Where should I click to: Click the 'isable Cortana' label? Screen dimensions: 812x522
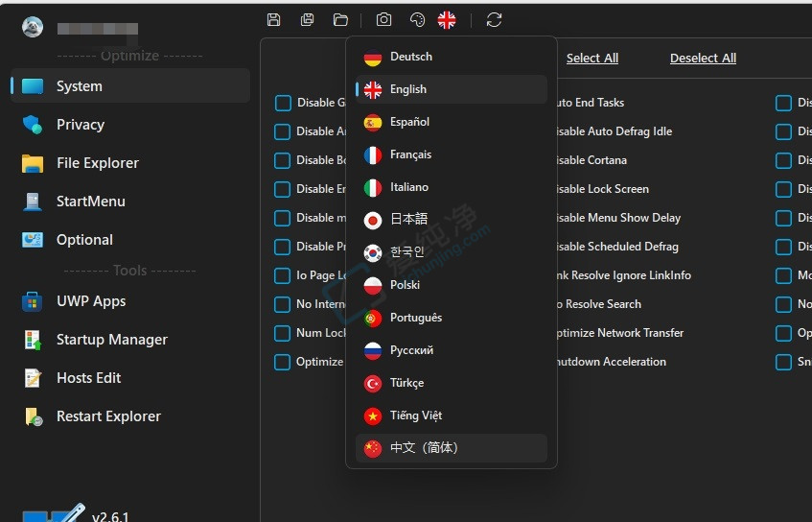(x=592, y=160)
